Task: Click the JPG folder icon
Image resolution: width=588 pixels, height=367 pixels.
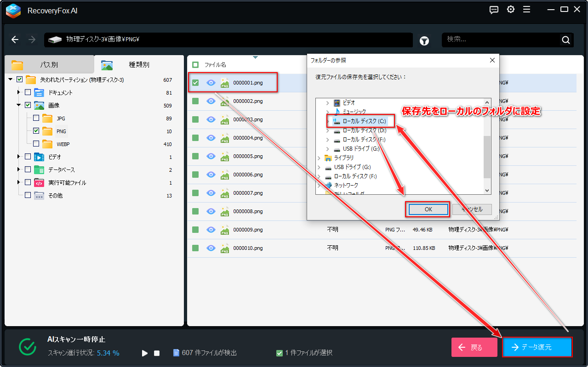Action: pos(47,118)
